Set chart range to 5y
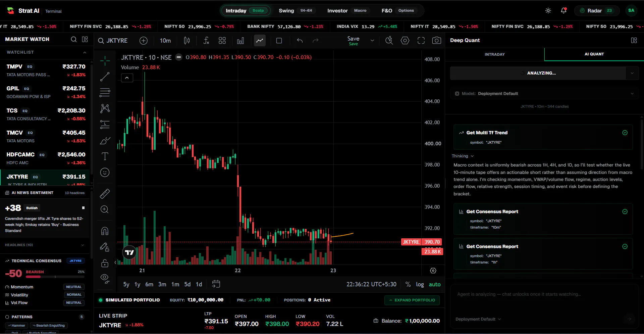The image size is (644, 334). 126,284
